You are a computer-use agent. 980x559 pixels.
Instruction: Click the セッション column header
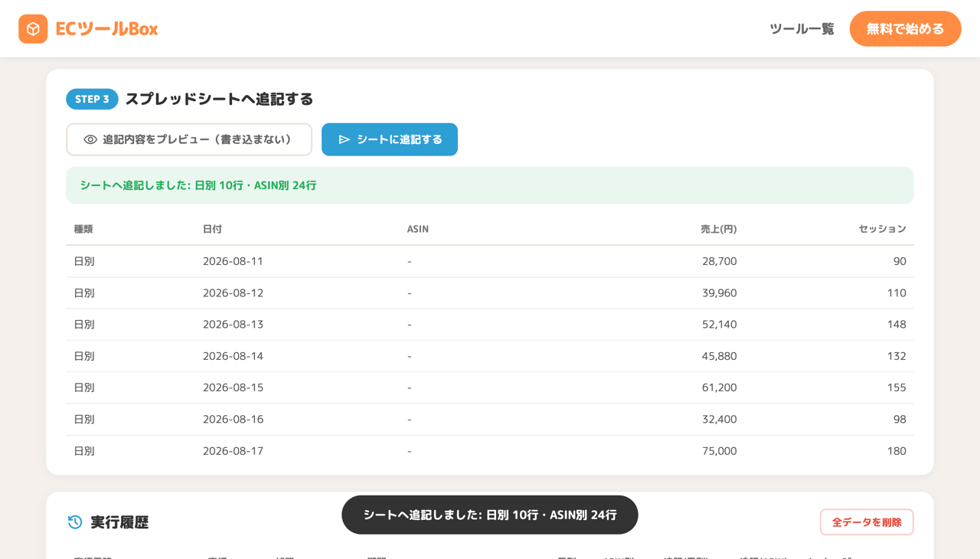(x=882, y=229)
